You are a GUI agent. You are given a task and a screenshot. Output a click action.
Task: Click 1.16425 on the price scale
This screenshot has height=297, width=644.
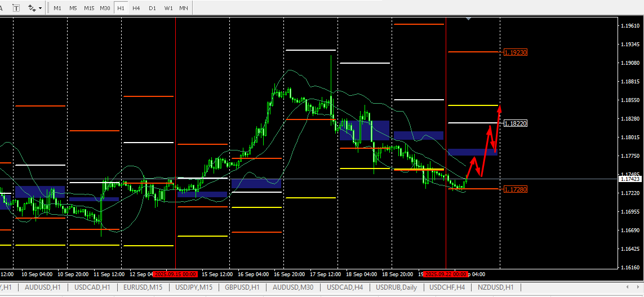pyautogui.click(x=630, y=249)
